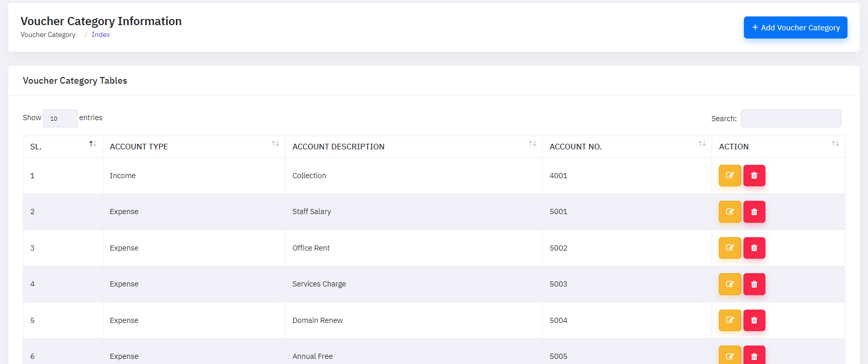Open the show entries count dropdown
This screenshot has height=364, width=868.
60,118
